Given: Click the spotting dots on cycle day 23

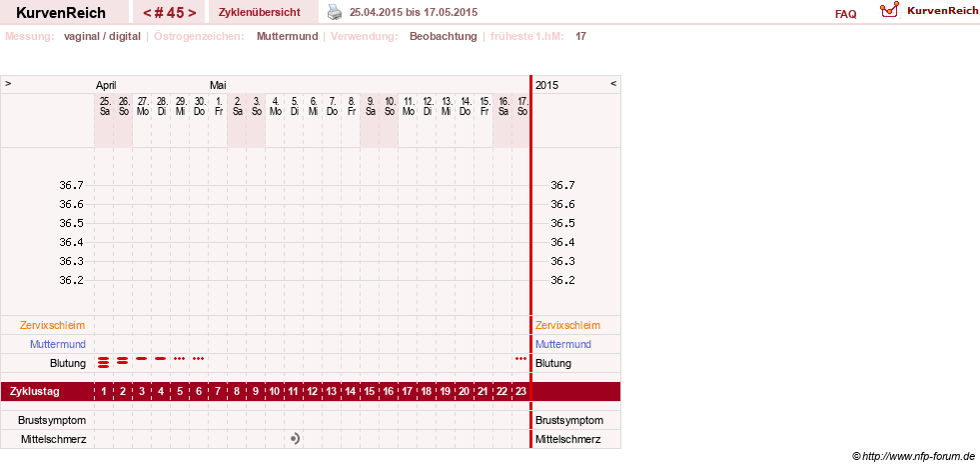Looking at the screenshot, I should coord(520,359).
